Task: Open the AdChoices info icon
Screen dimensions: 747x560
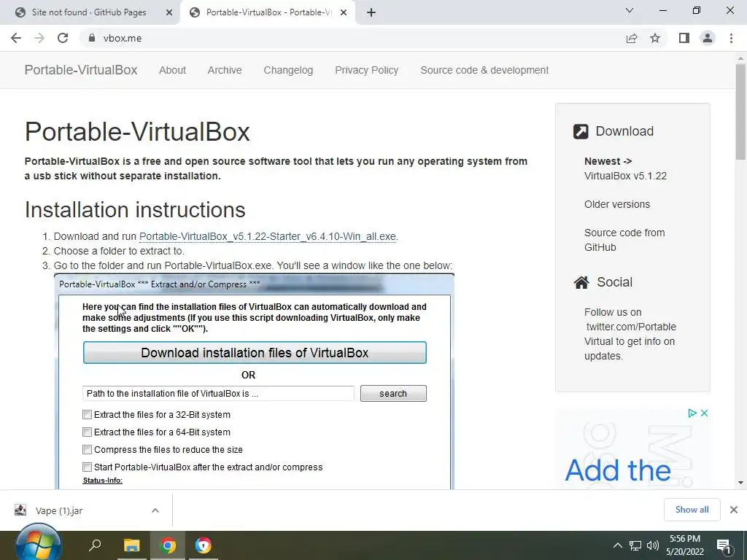Action: click(x=692, y=413)
